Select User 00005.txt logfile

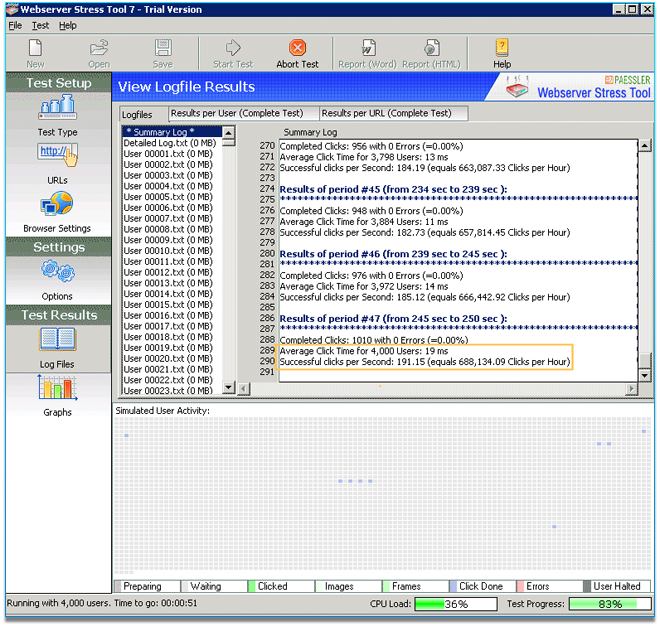coord(172,197)
